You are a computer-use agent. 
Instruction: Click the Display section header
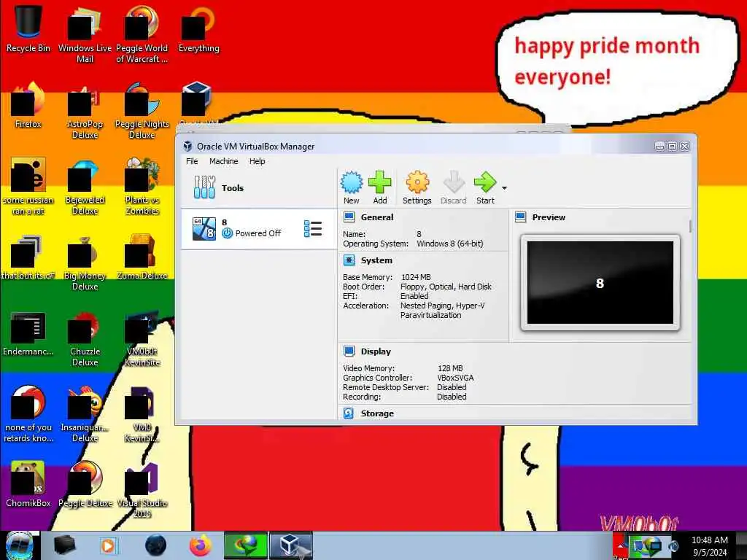(x=376, y=351)
